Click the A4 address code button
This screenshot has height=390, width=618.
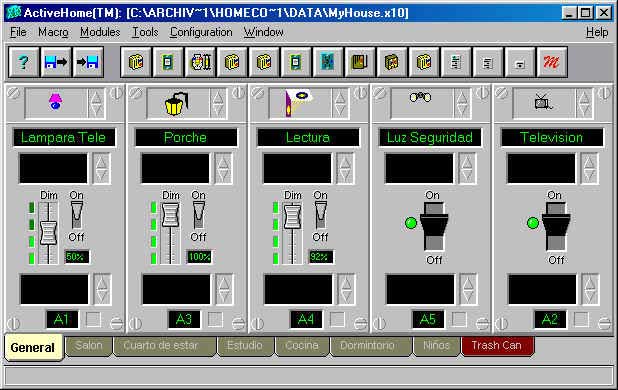[x=306, y=319]
